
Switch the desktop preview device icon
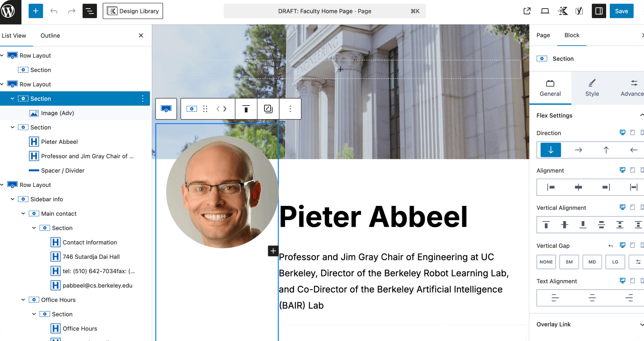tap(545, 11)
